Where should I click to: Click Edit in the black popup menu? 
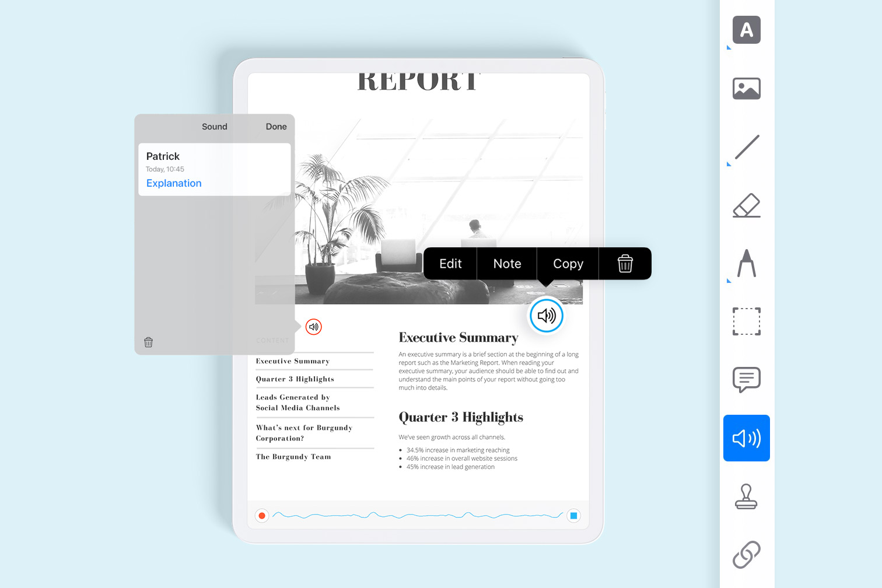pos(450,264)
